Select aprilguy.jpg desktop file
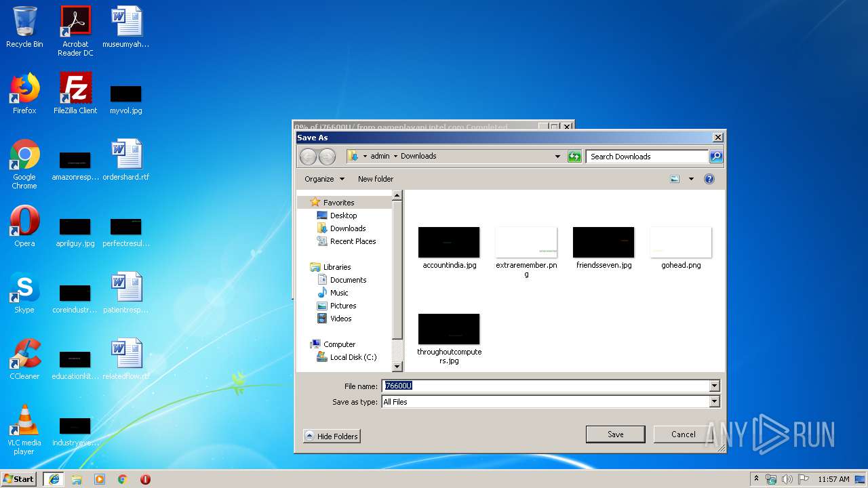This screenshot has height=488, width=868. coord(75,231)
